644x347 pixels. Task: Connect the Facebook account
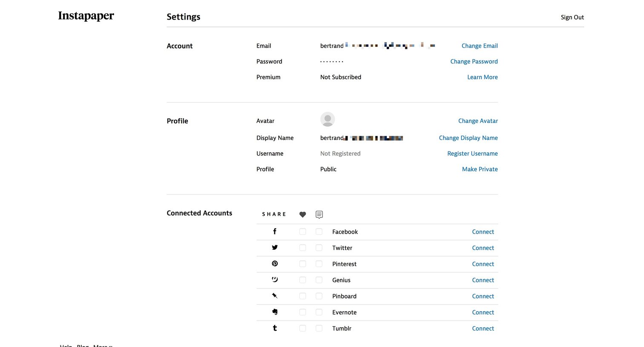483,232
